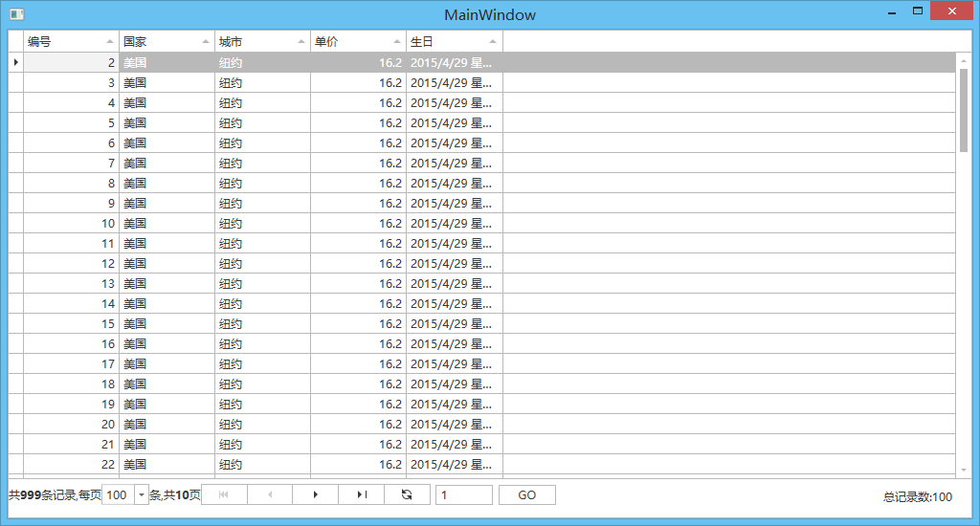Maximize the MainWindow window
Viewport: 980px width, 526px height.
tap(918, 11)
